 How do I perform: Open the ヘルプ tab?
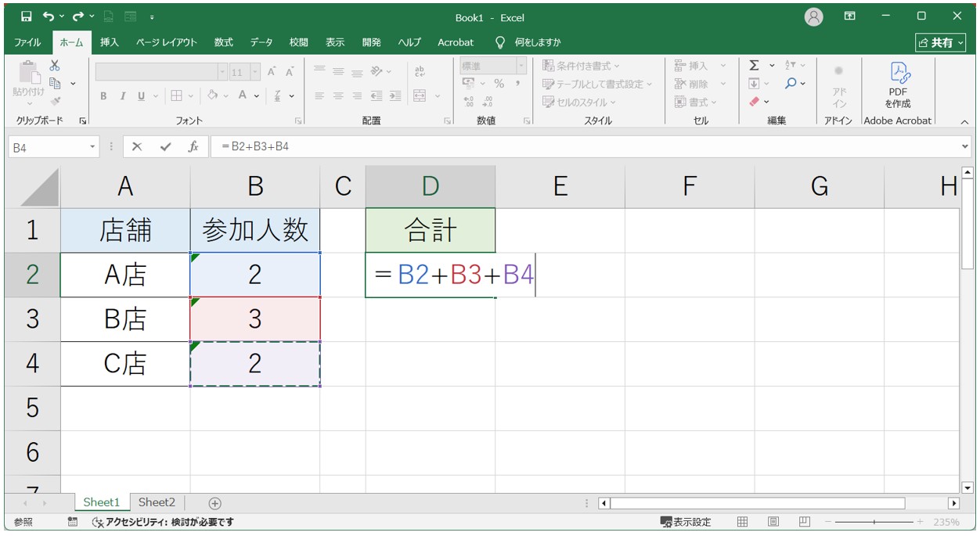click(x=409, y=42)
